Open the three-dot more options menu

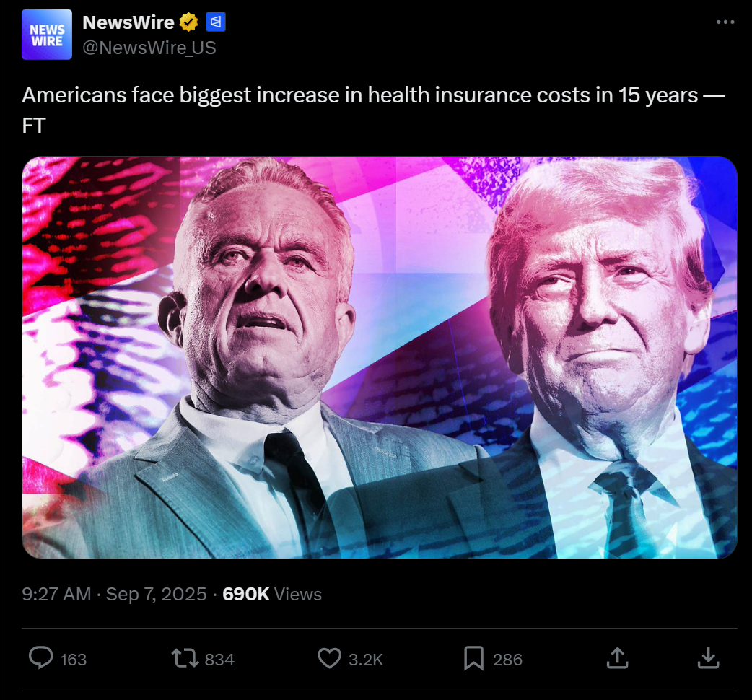coord(725,22)
